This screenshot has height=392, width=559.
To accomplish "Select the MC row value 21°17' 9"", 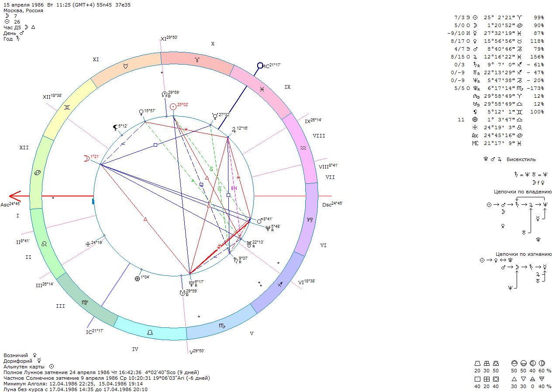I will pyautogui.click(x=499, y=143).
